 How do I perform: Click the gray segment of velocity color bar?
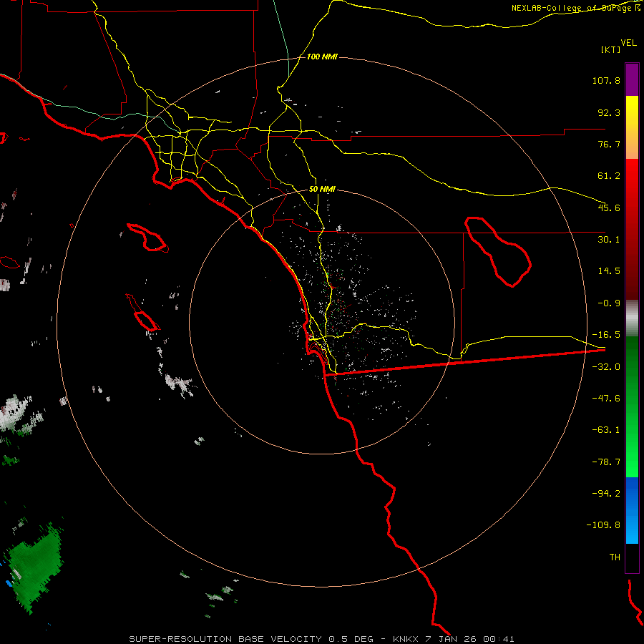click(x=632, y=318)
